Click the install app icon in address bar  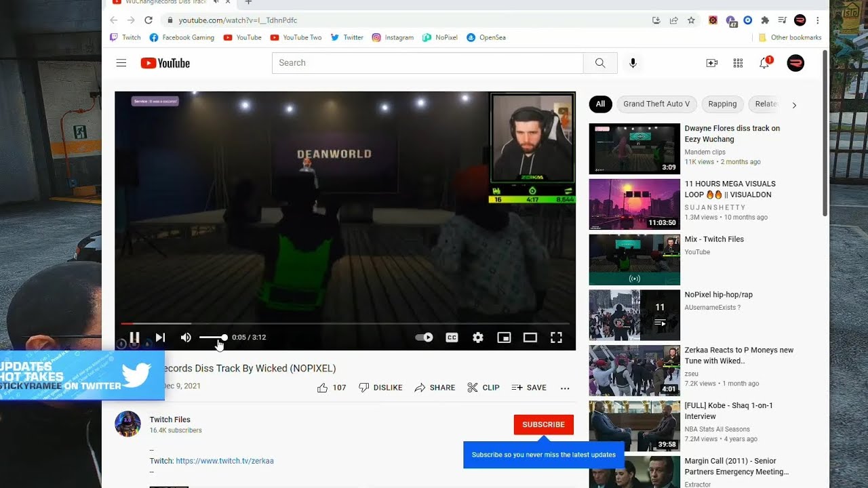pyautogui.click(x=656, y=20)
